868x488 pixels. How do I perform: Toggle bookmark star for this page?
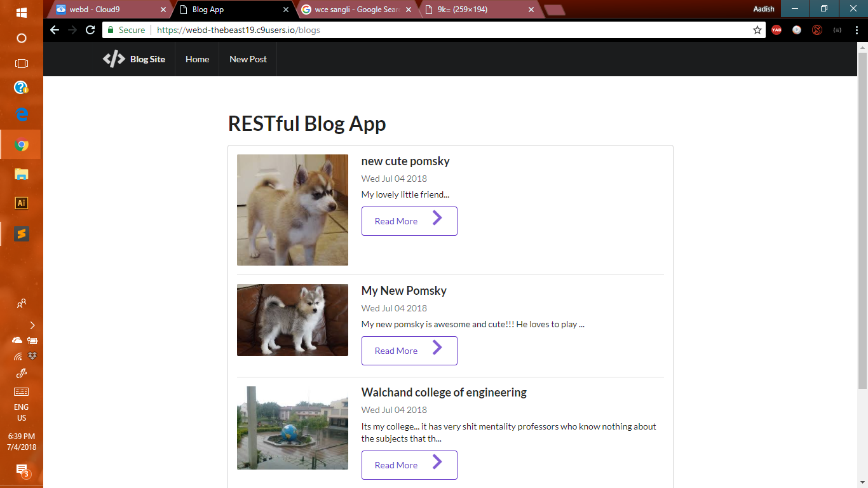click(756, 30)
